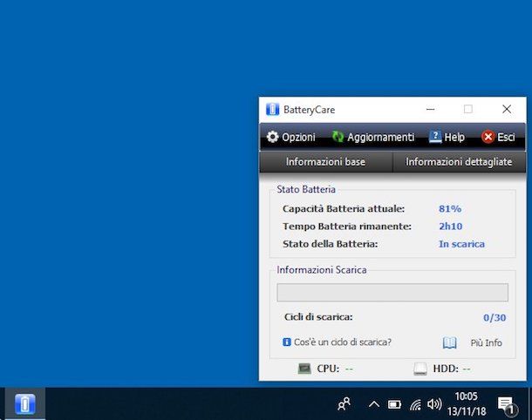Screen dimensions: 532x420
Task: Open the Action Center notifications
Action: (507, 405)
